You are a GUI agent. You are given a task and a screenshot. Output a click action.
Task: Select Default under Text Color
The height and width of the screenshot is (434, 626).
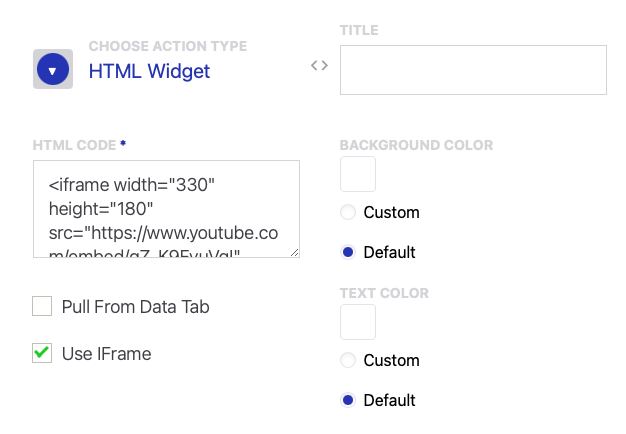pos(348,400)
